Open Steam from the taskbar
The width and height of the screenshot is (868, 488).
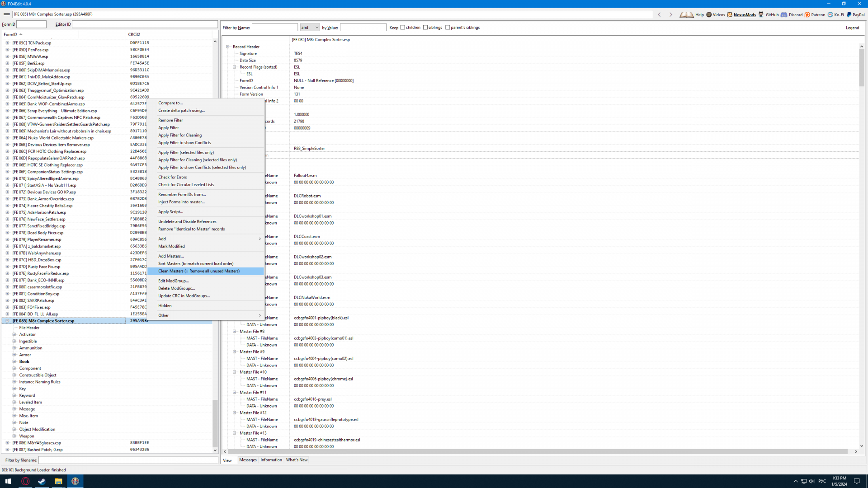point(42,481)
